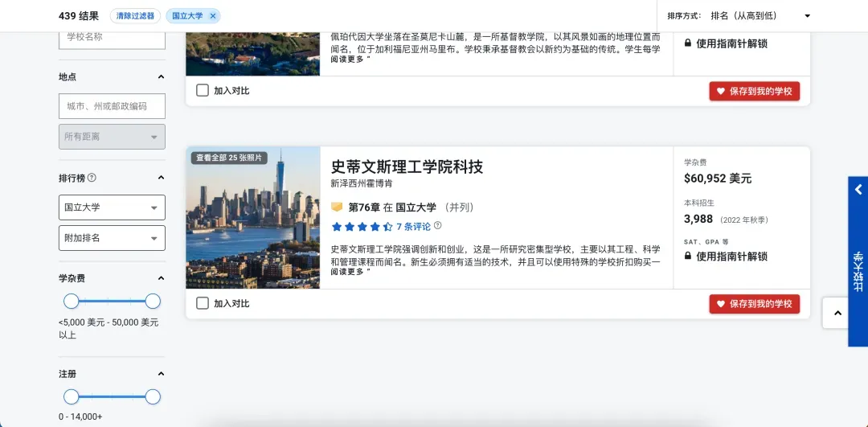Click the yellow ranking badge icon
This screenshot has width=868, height=427.
(337, 207)
